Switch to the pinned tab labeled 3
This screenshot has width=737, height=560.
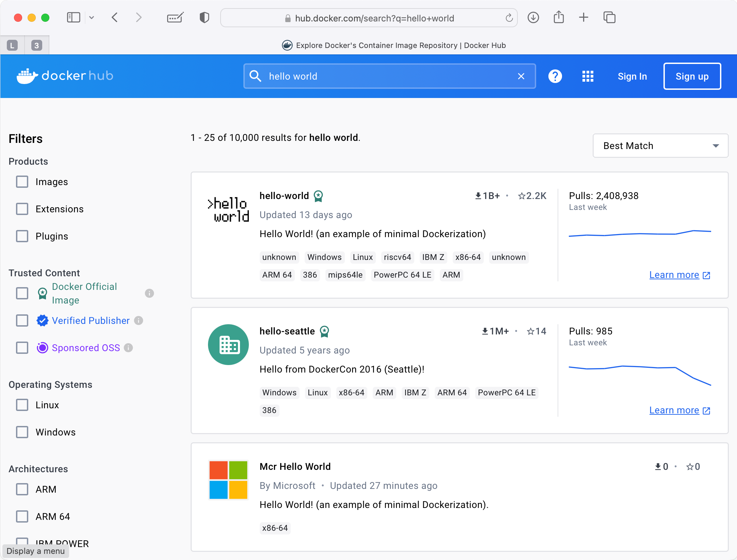[x=37, y=45]
